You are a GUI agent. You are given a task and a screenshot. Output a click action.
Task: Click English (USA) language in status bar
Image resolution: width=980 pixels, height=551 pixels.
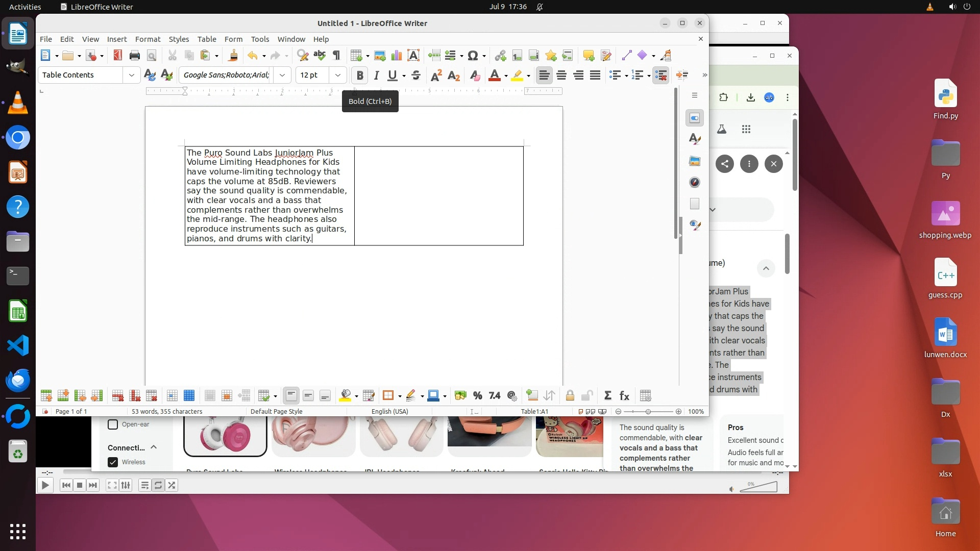pos(390,412)
